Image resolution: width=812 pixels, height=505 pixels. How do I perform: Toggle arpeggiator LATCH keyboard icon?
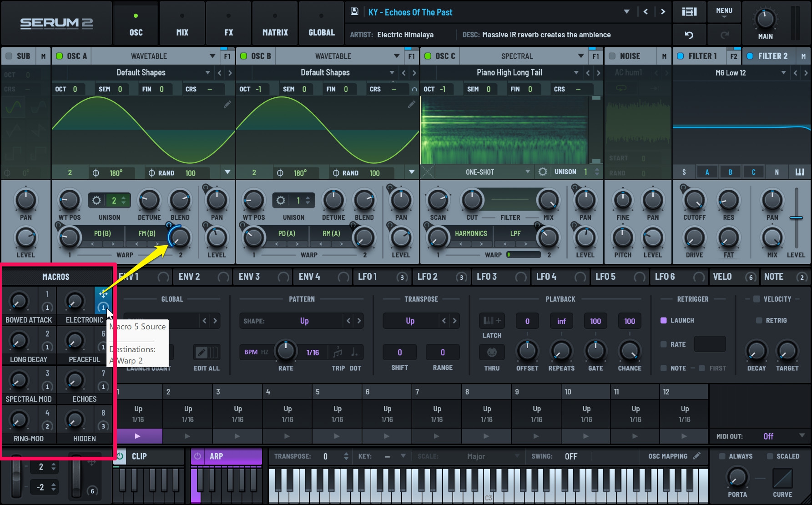click(x=492, y=321)
